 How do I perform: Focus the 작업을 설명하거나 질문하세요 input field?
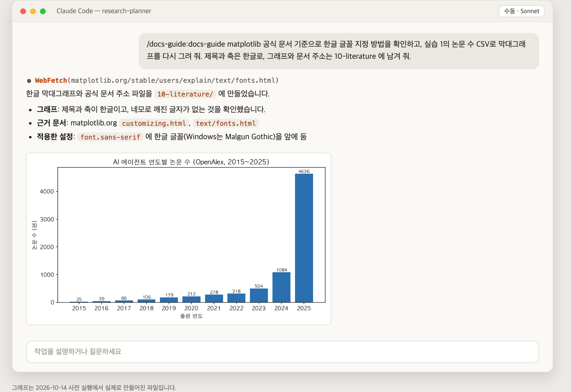282,352
